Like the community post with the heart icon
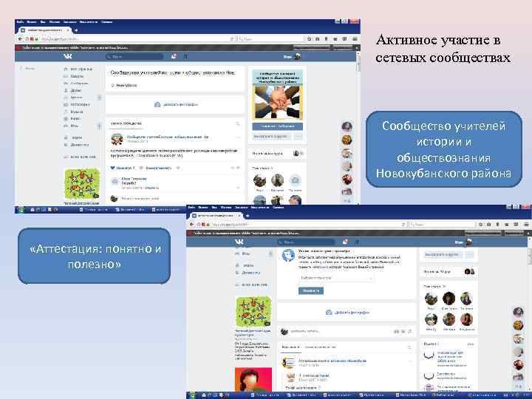 coord(113,168)
